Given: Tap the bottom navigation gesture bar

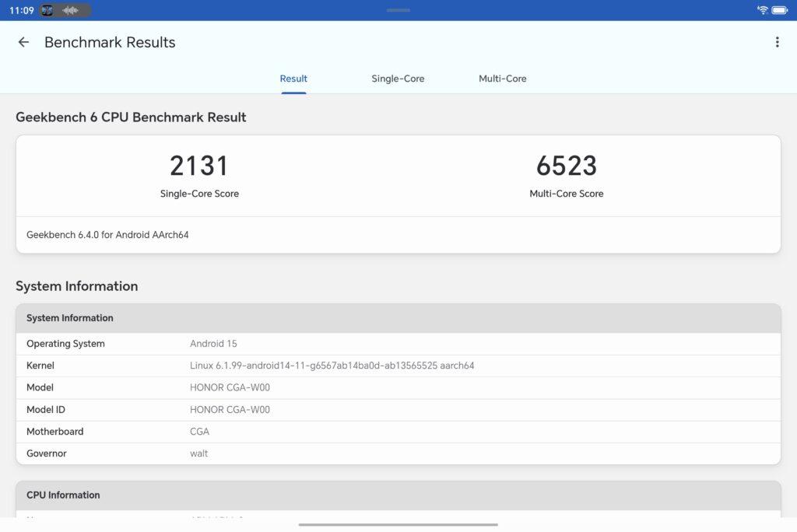Looking at the screenshot, I should pyautogui.click(x=398, y=524).
